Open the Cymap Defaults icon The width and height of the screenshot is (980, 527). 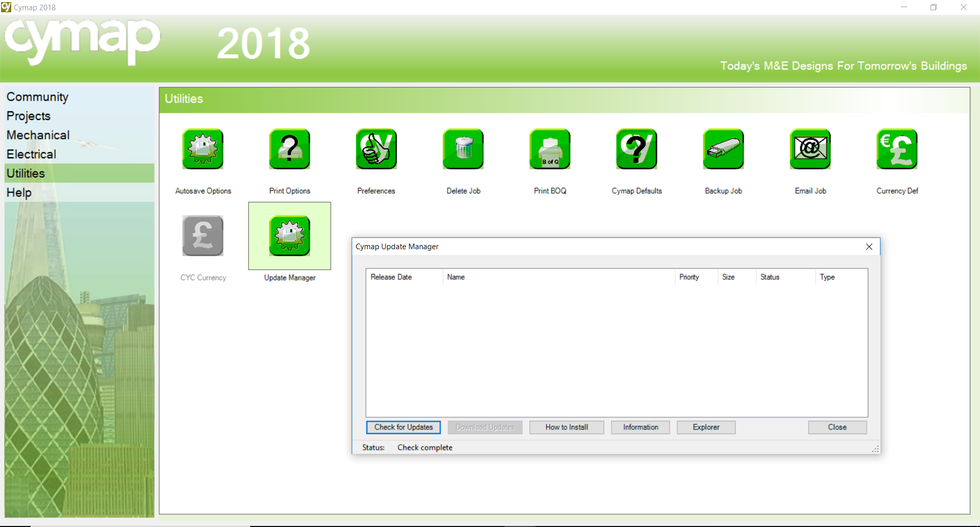636,149
